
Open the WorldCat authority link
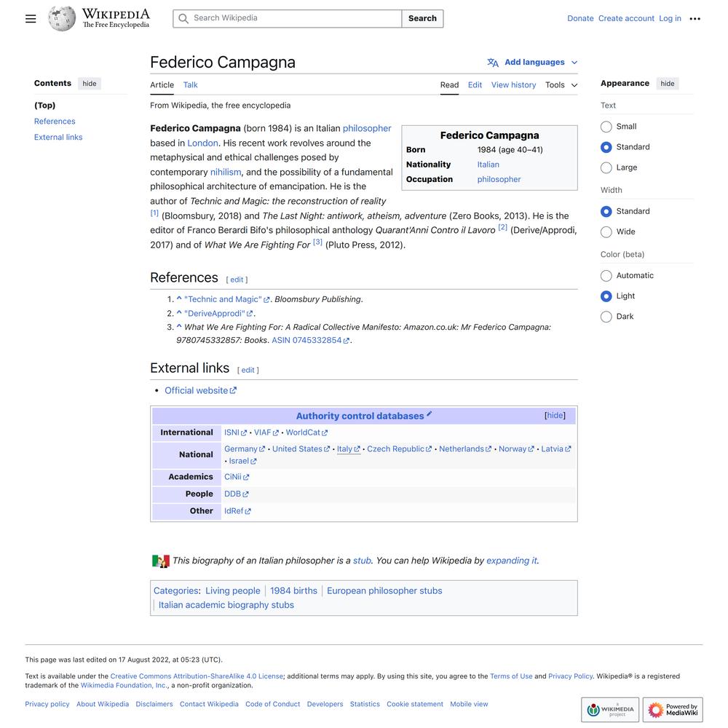306,432
